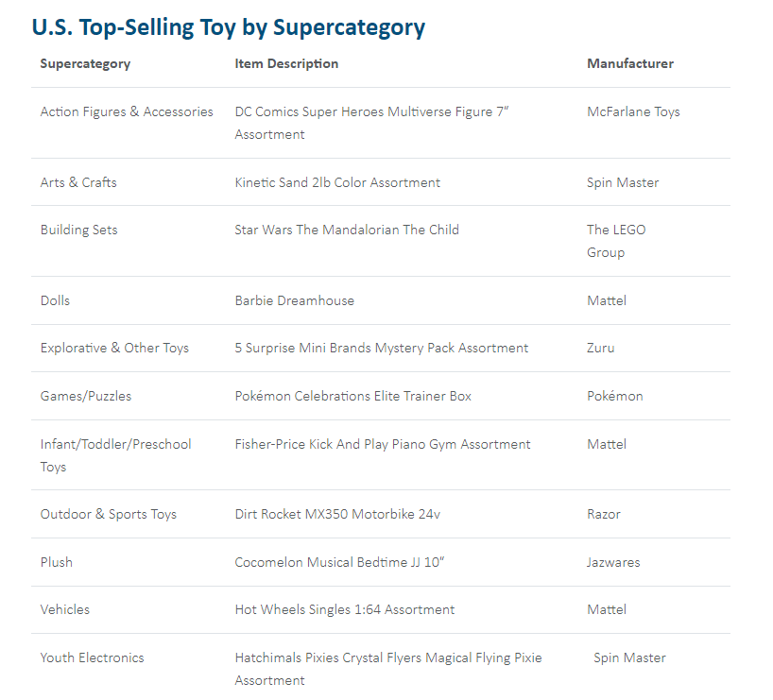Click The LEGO Group manufacturer cell
The image size is (773, 700).
click(x=616, y=241)
